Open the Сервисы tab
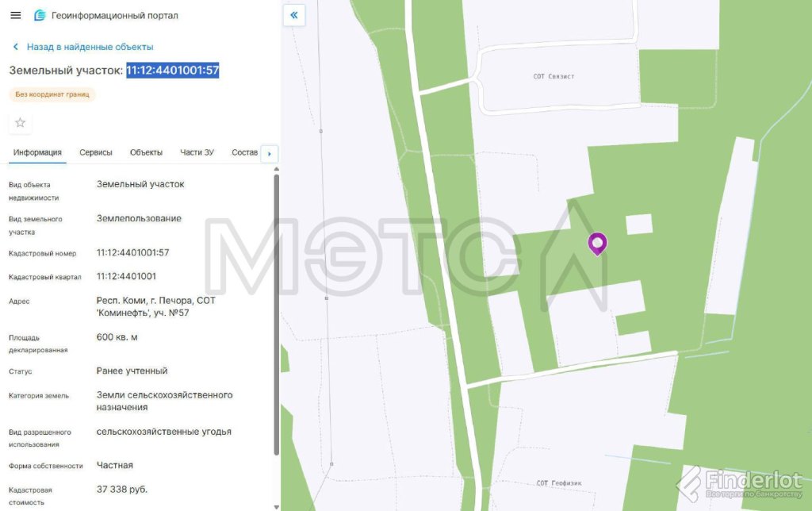 (96, 152)
